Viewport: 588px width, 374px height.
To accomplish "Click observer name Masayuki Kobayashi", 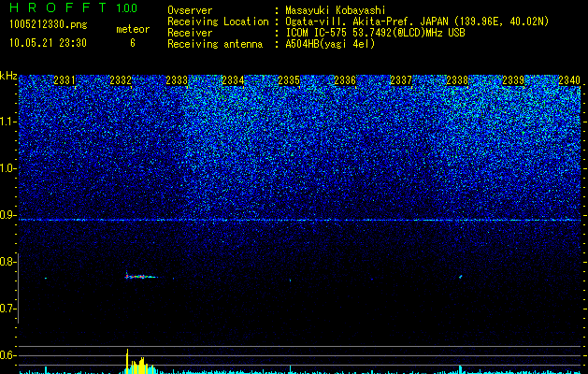I will [x=336, y=10].
